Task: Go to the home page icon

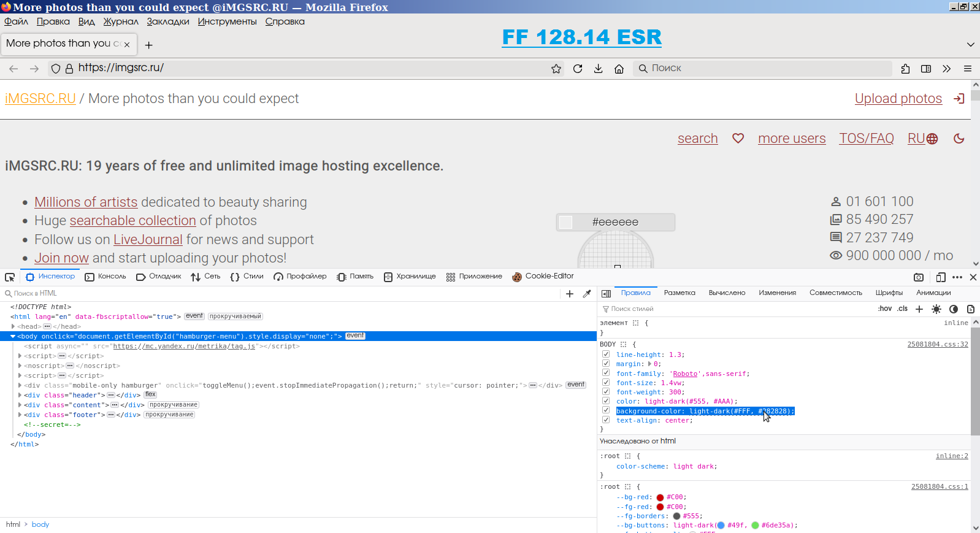Action: pyautogui.click(x=619, y=69)
